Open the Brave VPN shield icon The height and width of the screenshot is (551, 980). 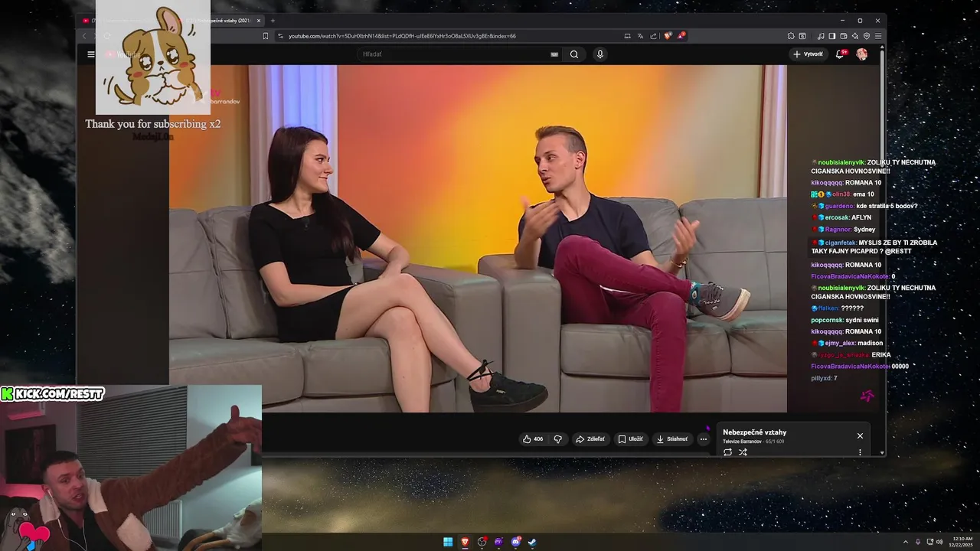point(867,36)
